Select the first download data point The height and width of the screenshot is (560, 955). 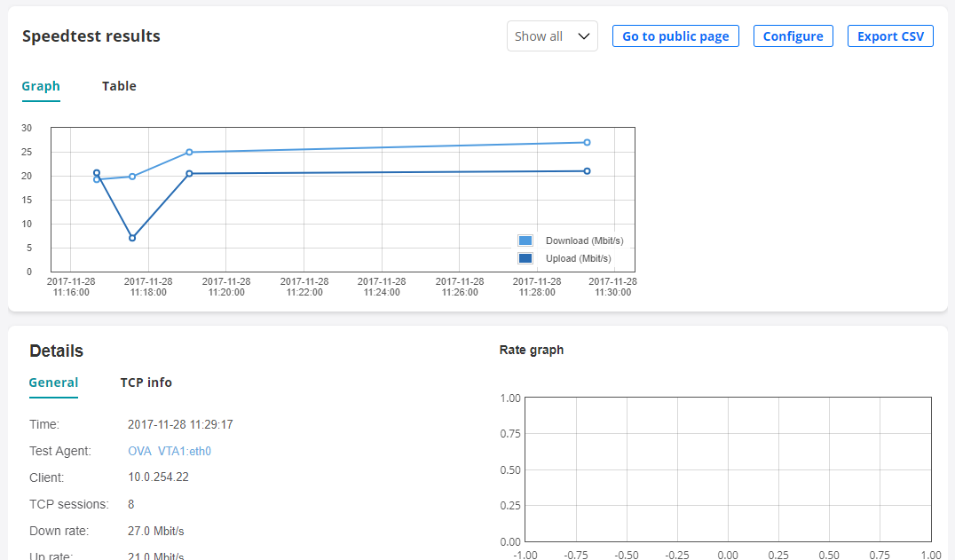[97, 180]
